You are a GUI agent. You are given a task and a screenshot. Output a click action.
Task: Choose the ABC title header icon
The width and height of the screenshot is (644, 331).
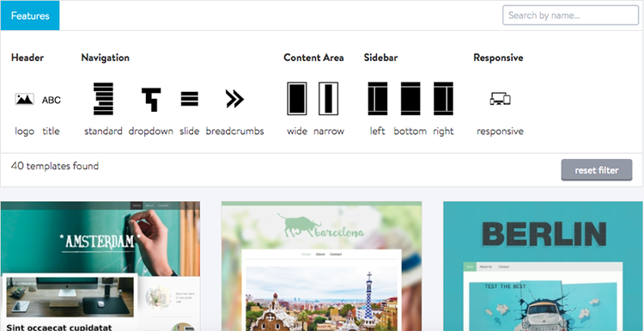point(52,100)
